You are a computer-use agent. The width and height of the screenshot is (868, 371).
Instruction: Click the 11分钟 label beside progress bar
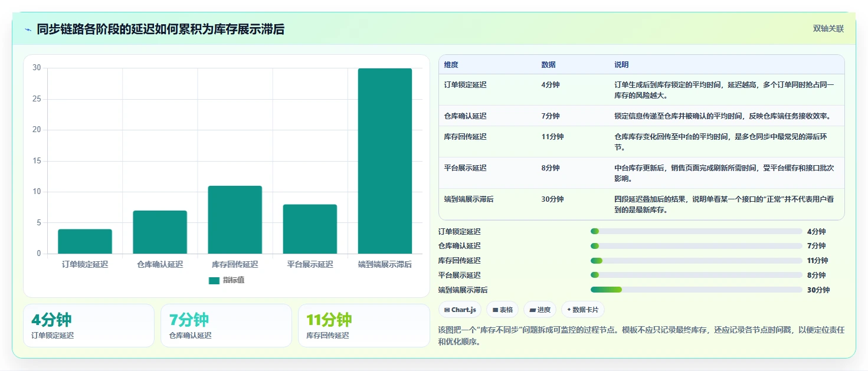[x=817, y=261]
